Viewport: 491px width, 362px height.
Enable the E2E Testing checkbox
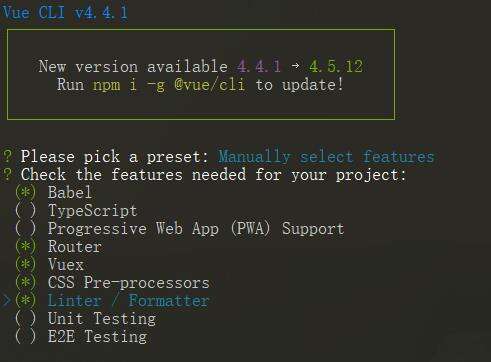pyautogui.click(x=25, y=336)
